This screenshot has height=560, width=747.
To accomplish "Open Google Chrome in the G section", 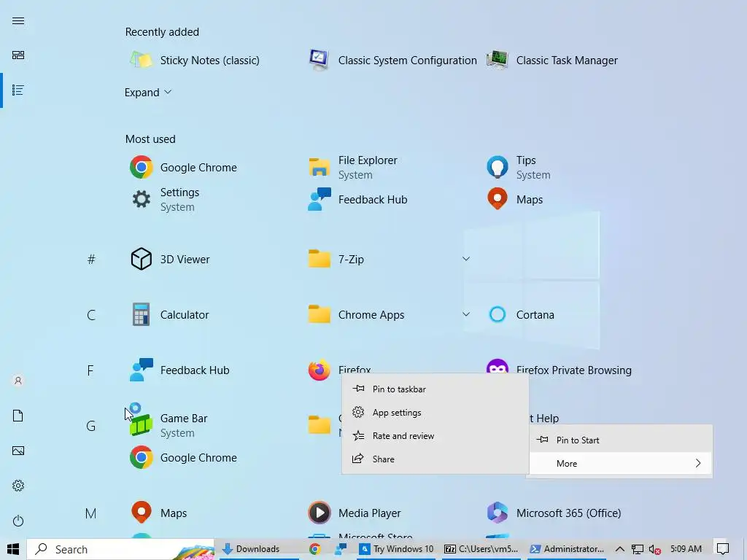I will point(183,458).
